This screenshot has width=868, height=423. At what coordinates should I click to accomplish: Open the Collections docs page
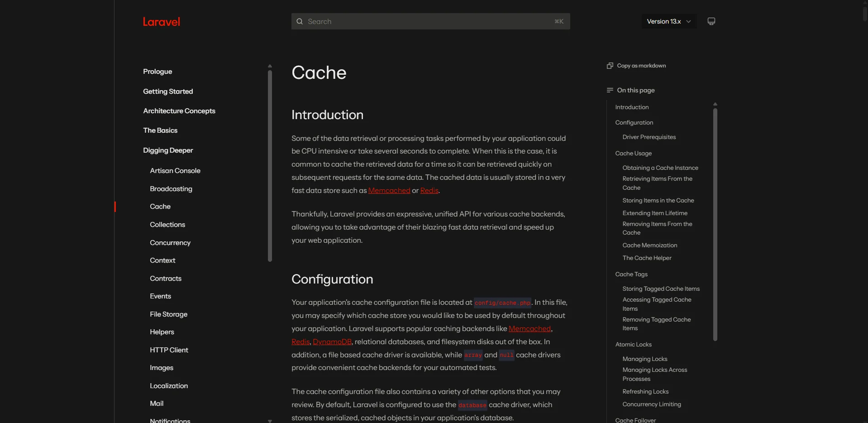pyautogui.click(x=167, y=225)
